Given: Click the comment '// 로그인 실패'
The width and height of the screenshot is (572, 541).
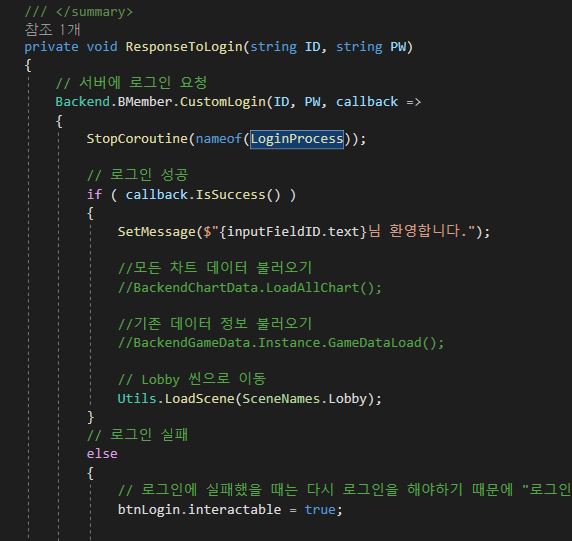Looking at the screenshot, I should (138, 435).
